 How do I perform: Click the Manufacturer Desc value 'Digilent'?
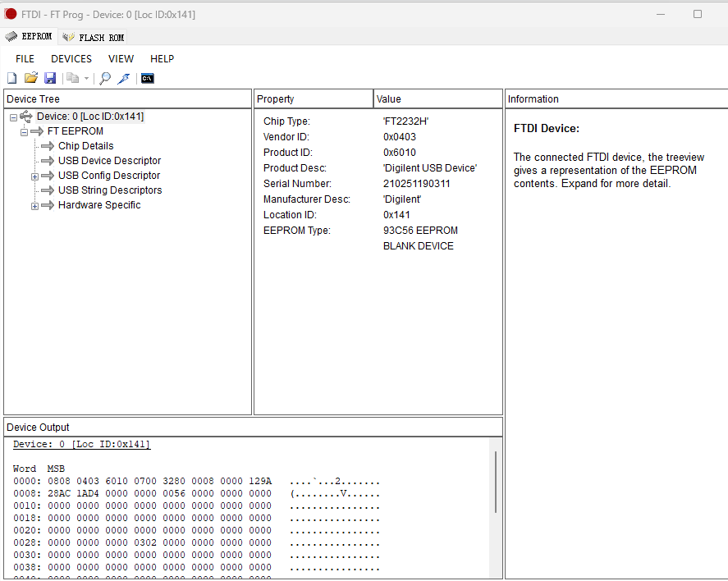pyautogui.click(x=402, y=199)
